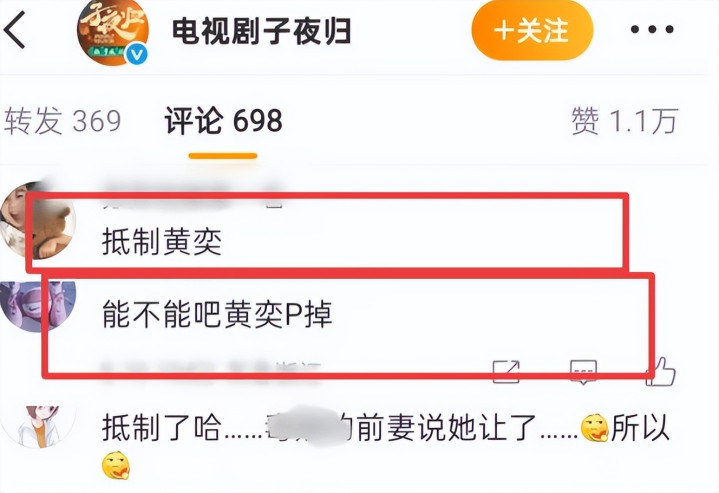Viewport: 719px width, 493px height.
Task: Like the second comment with thumbs-up icon
Action: coord(661,371)
